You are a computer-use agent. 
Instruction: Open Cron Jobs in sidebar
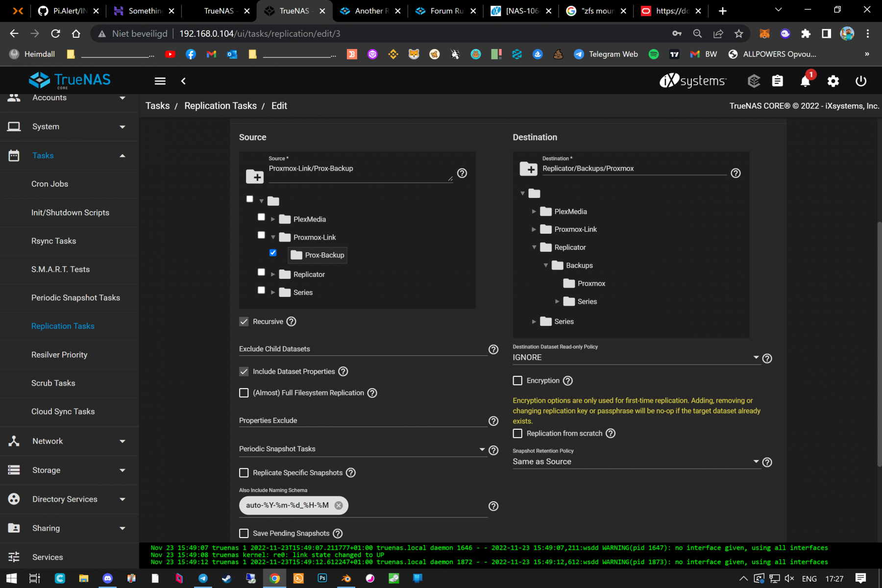(49, 184)
